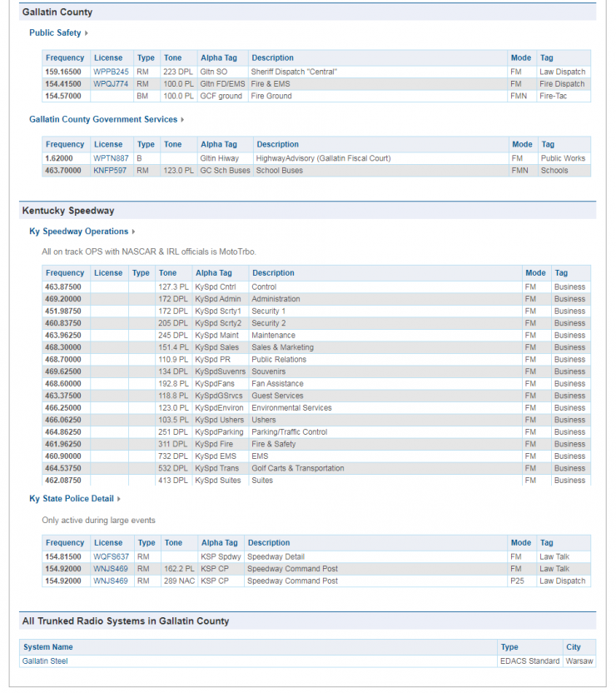Click EDACS Standard type cell
616x693 pixels.
tap(529, 661)
